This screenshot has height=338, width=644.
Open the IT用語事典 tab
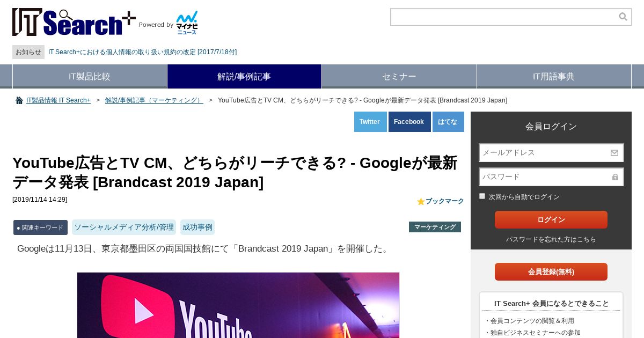[554, 76]
